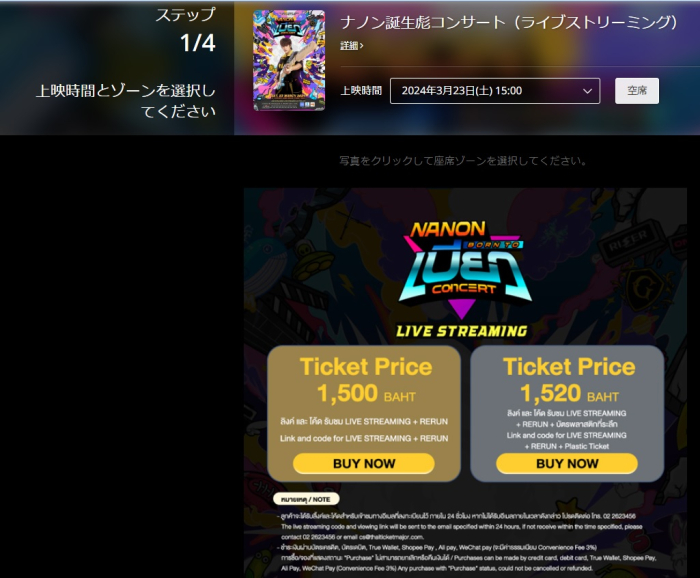The width and height of the screenshot is (700, 578).
Task: Click the 上映時間 label beside dropdown
Action: (x=361, y=91)
